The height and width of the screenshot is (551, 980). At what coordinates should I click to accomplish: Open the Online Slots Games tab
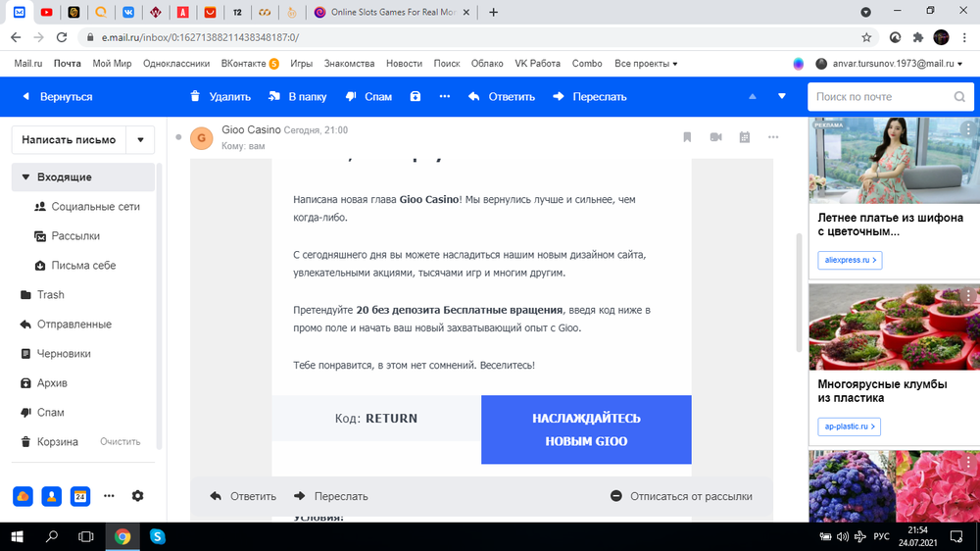[393, 12]
